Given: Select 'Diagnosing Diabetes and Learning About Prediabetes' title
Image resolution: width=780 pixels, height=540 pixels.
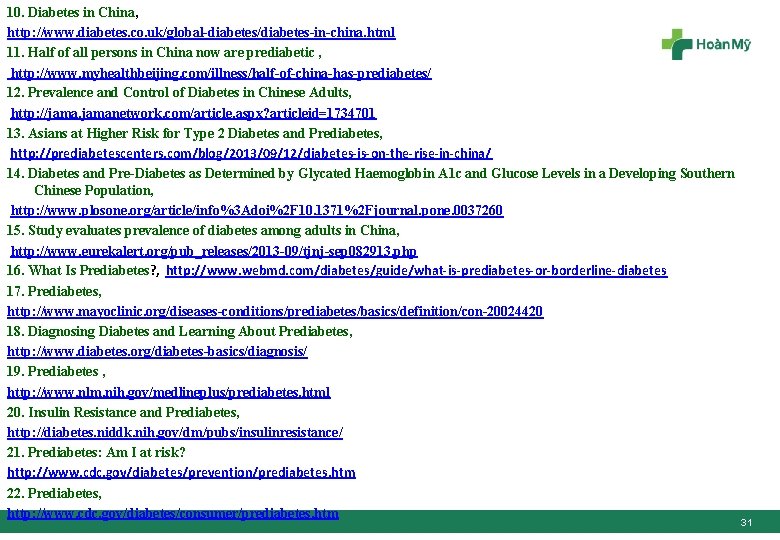Looking at the screenshot, I should 180,331.
